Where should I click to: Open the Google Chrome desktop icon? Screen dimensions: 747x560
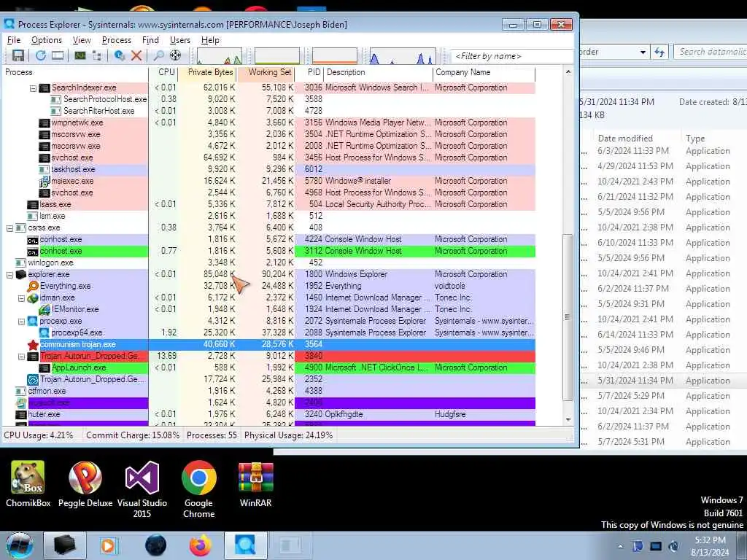(x=198, y=489)
